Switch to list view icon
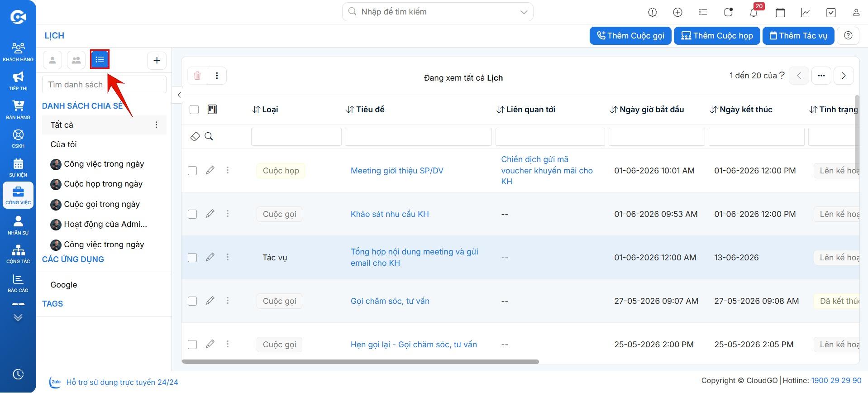The height and width of the screenshot is (393, 868). [100, 59]
